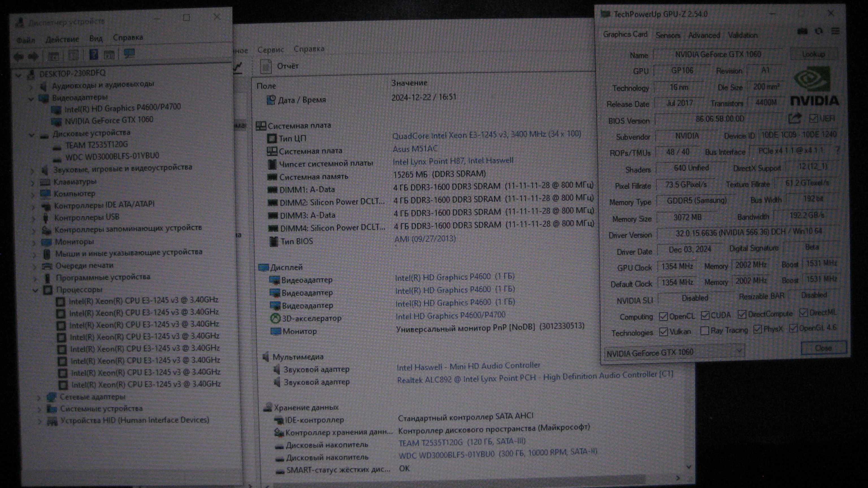Image resolution: width=868 pixels, height=488 pixels.
Task: Open the Сервис menu in AIDA64
Action: pyautogui.click(x=271, y=49)
